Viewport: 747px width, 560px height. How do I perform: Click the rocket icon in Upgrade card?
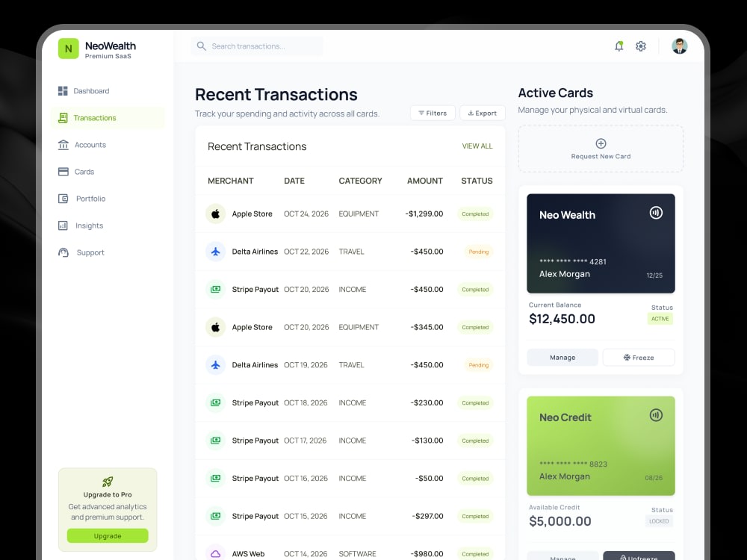[x=108, y=482]
